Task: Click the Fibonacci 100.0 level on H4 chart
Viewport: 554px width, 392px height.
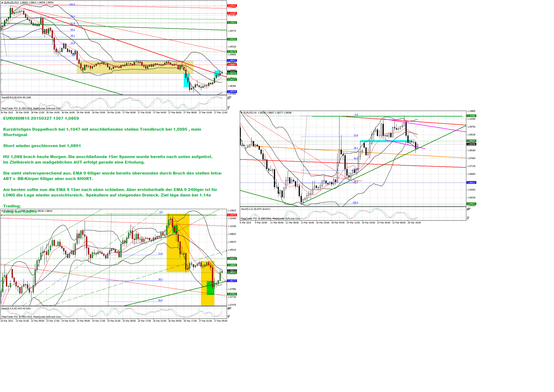Action: pyautogui.click(x=355, y=203)
